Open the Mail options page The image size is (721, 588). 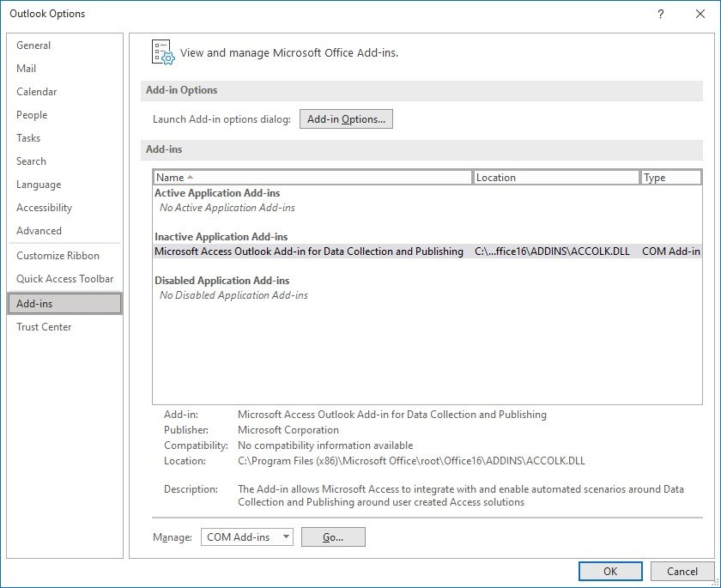pyautogui.click(x=65, y=68)
